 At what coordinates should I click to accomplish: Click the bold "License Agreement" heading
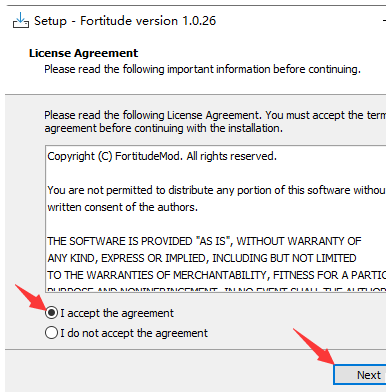pos(83,53)
